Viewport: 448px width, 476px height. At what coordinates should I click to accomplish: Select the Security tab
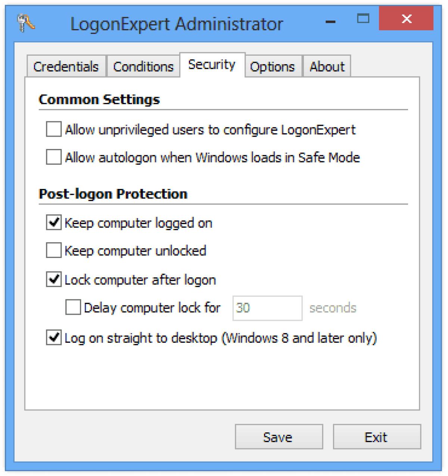[211, 64]
